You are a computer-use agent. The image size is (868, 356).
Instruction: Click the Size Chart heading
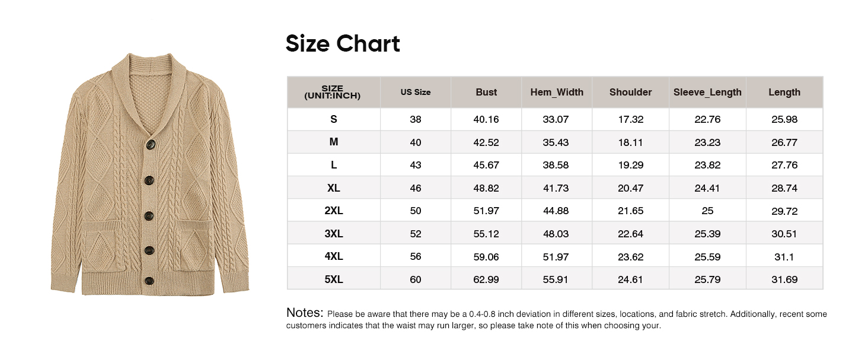[343, 44]
